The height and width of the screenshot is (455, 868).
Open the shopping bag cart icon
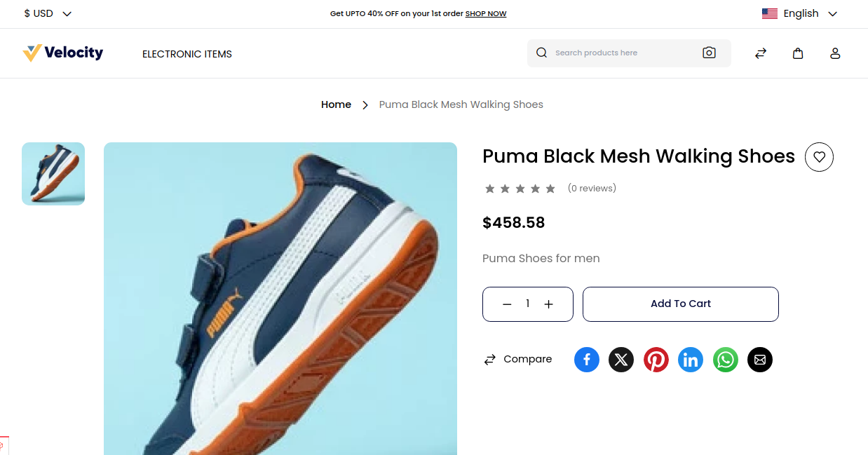click(798, 53)
